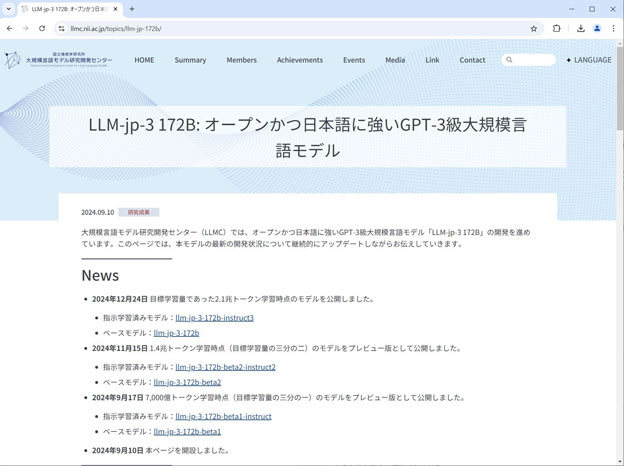Open the llm-jp-3-172b-beta1-instruct link
This screenshot has height=466, width=624.
223,416
